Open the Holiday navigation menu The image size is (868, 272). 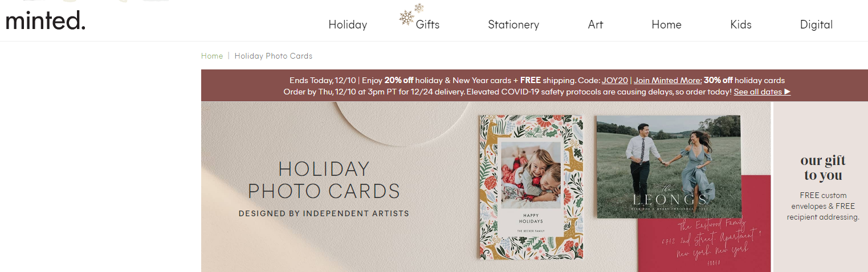coord(348,24)
